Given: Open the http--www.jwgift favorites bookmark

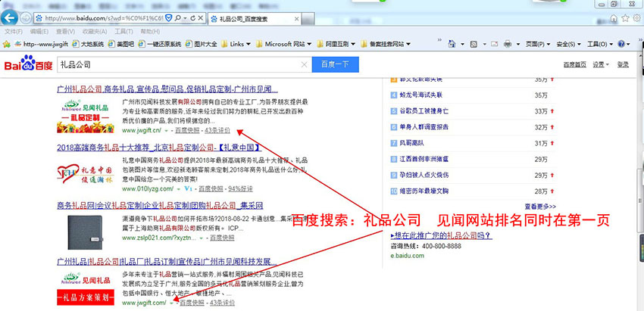Looking at the screenshot, I should pos(42,44).
